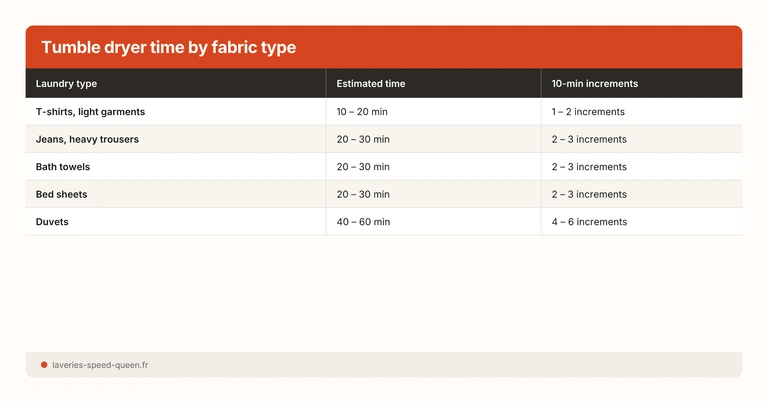Select the "Laundry type" column header
Image resolution: width=768 pixels, height=403 pixels.
click(x=66, y=84)
